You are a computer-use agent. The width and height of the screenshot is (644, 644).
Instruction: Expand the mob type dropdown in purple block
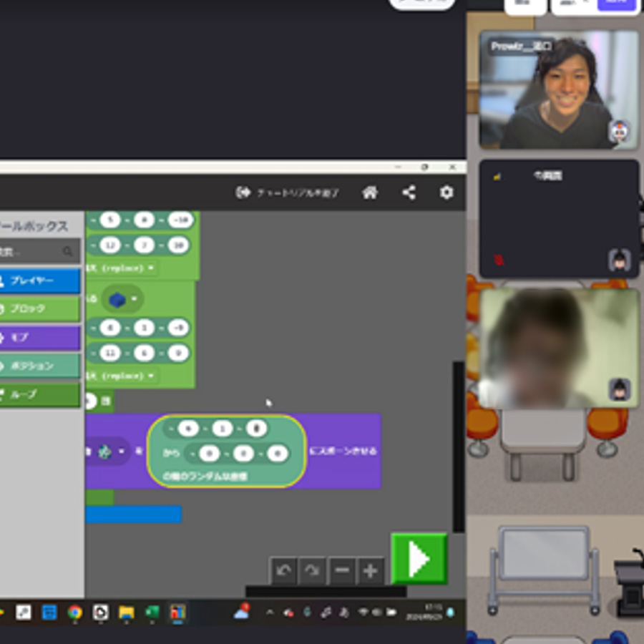tap(121, 452)
